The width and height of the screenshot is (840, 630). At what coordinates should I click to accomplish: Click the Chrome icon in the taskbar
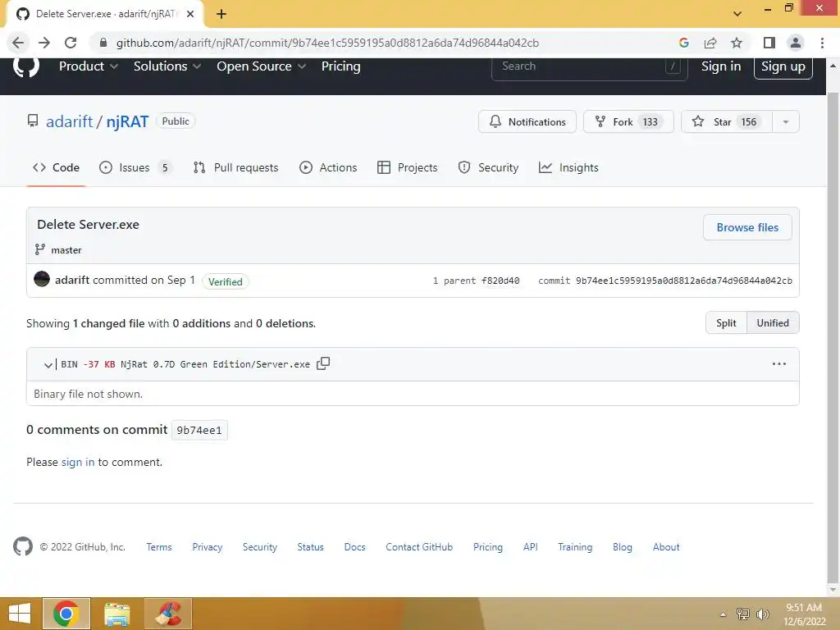66,614
